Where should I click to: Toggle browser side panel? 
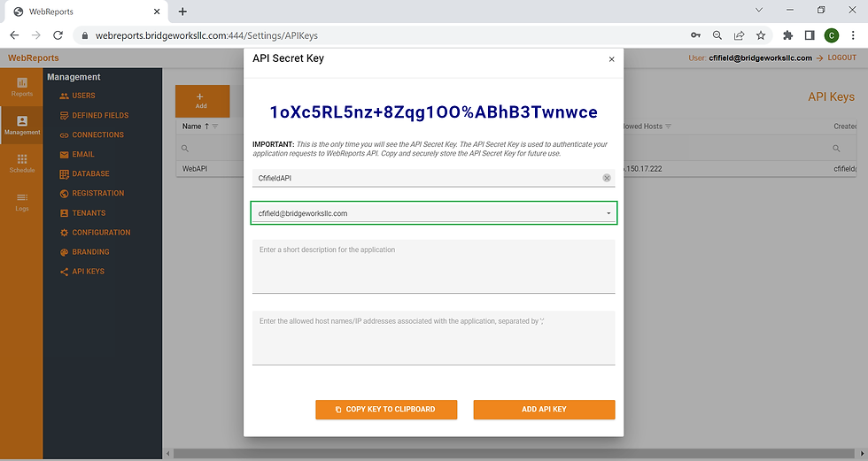point(810,35)
